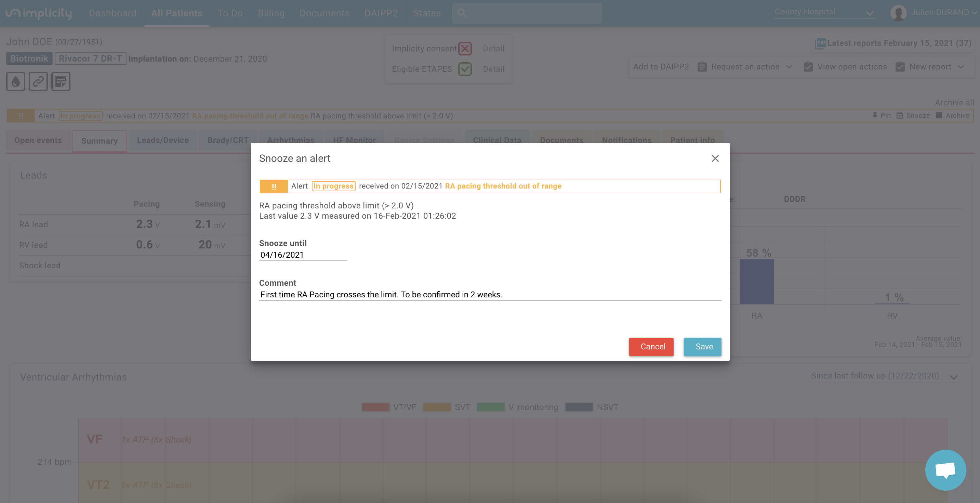Click the Biotronik manufacturer tag
This screenshot has height=503, width=980.
(x=29, y=59)
